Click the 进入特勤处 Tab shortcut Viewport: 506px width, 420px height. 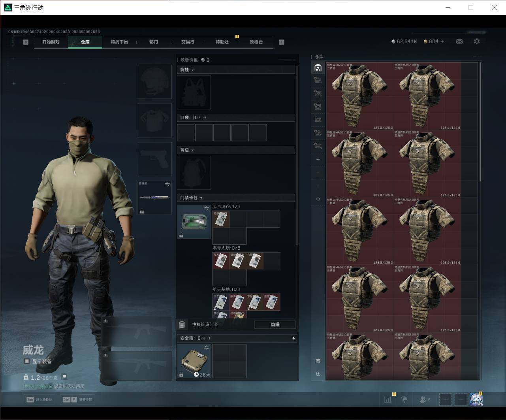39,399
